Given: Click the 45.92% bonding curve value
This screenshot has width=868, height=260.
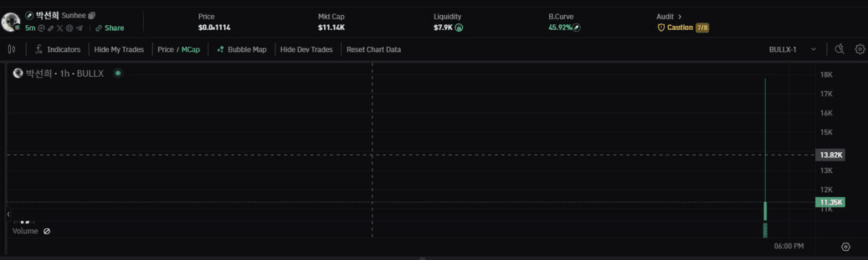Looking at the screenshot, I should 560,28.
